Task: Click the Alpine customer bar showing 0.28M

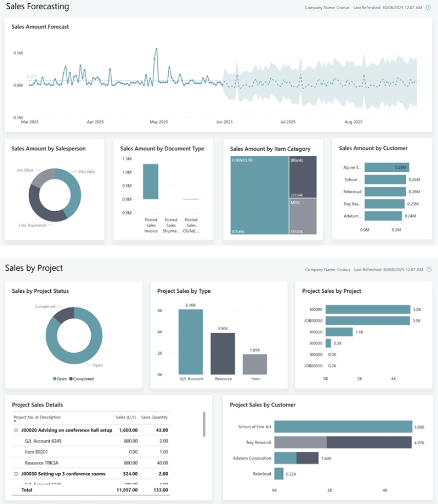Action: click(387, 167)
